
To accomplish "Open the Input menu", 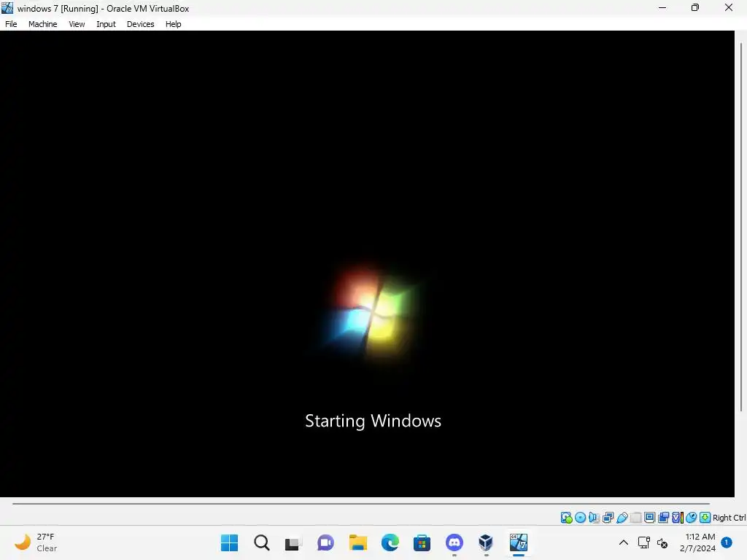I will [106, 24].
